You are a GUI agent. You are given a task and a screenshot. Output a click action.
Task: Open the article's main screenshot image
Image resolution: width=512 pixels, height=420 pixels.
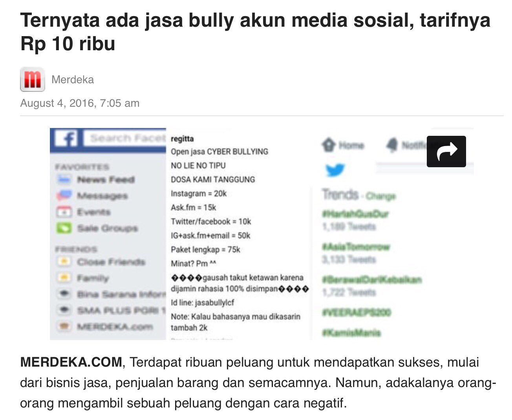coord(261,234)
